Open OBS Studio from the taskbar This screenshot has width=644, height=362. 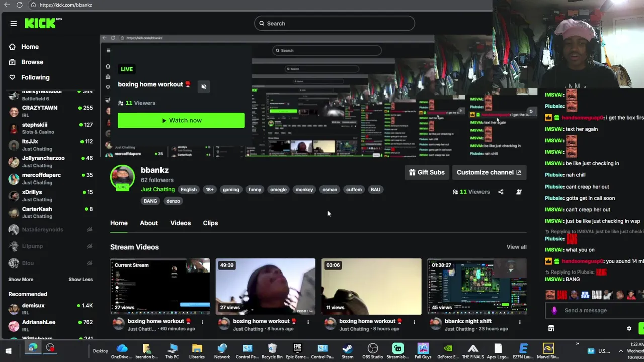point(373,351)
